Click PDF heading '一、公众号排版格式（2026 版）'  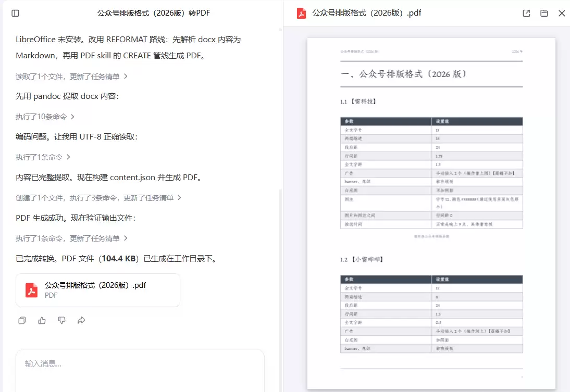[x=404, y=74]
